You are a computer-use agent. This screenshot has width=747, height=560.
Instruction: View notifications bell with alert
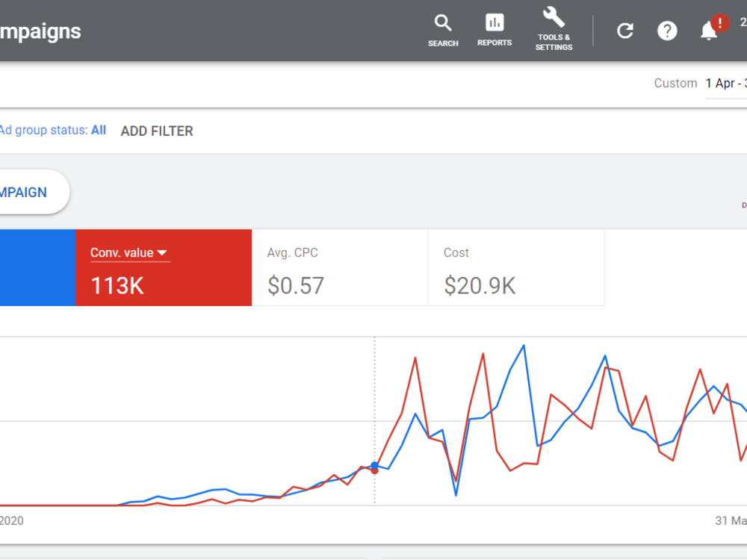tap(713, 28)
